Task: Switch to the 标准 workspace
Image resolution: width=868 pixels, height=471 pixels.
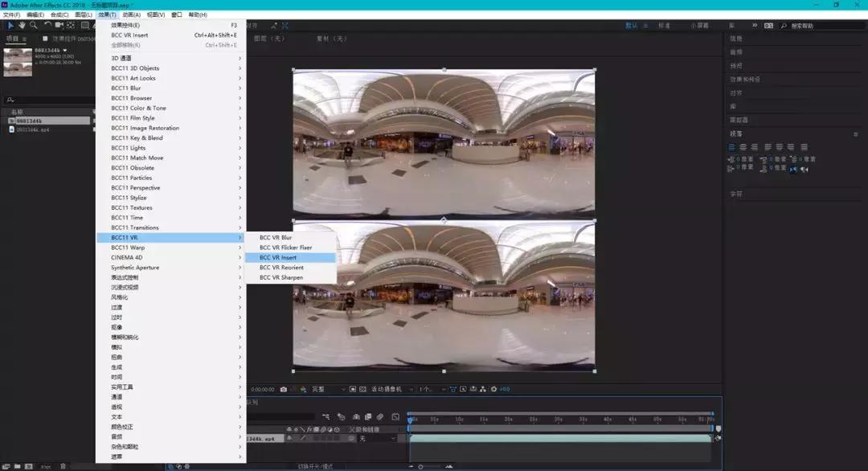Action: tap(664, 26)
